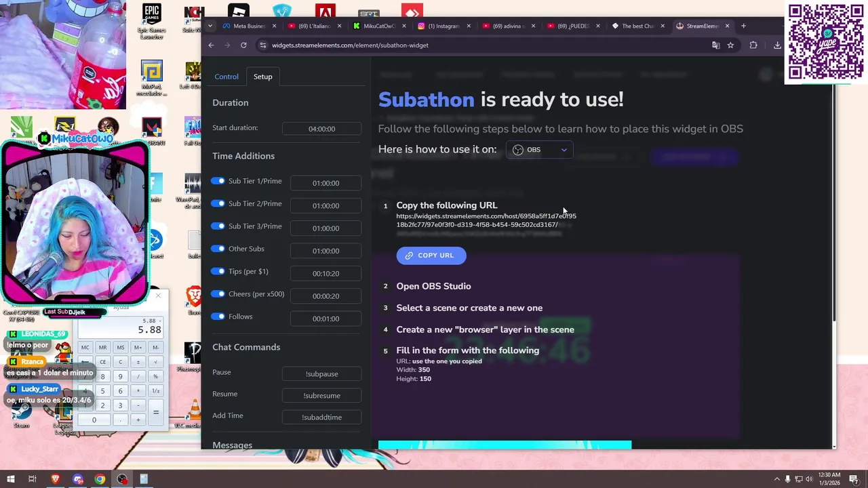This screenshot has width=868, height=488.
Task: Open Chrome from the taskbar
Action: pyautogui.click(x=100, y=479)
